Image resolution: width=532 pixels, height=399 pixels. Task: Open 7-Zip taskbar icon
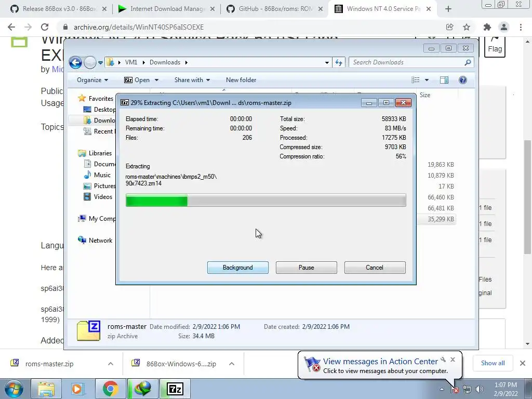pyautogui.click(x=175, y=389)
